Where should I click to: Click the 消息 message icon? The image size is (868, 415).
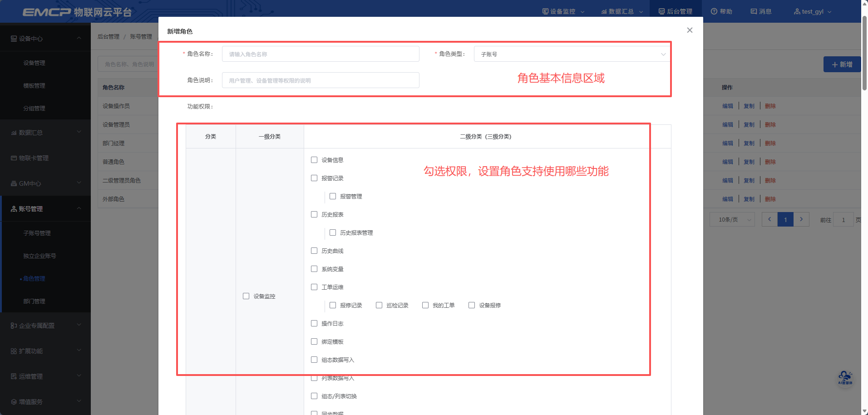[754, 11]
